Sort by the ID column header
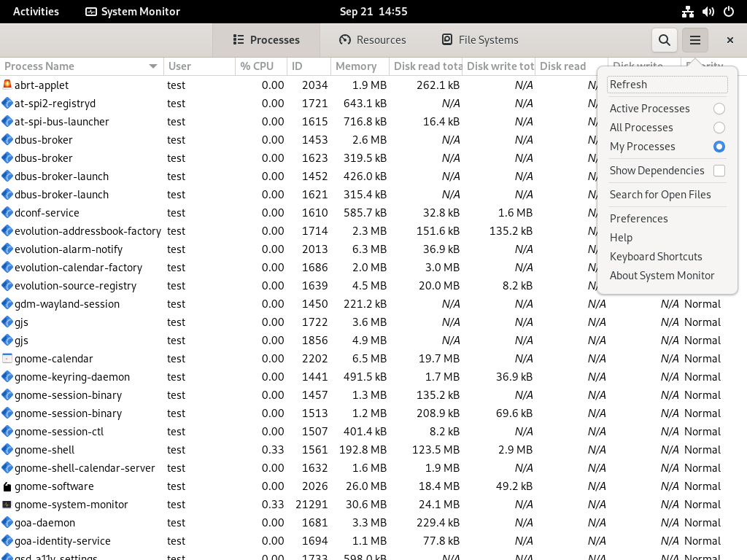 pyautogui.click(x=309, y=66)
